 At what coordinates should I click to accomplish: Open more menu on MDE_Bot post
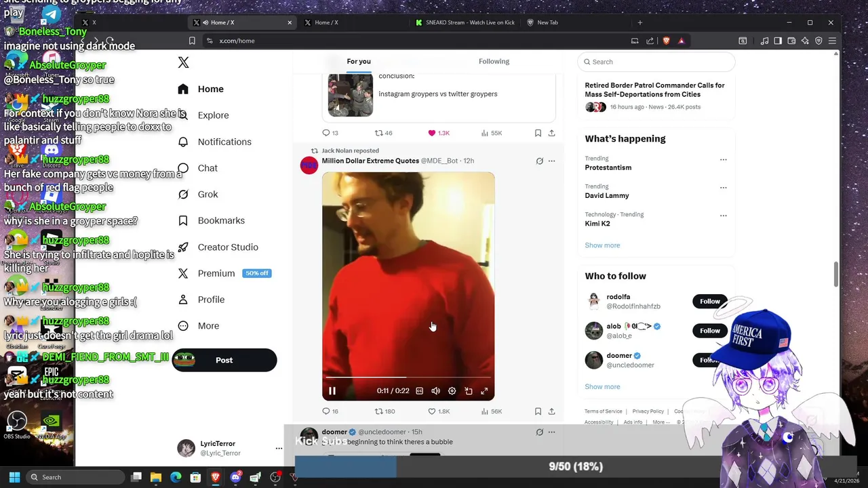551,161
